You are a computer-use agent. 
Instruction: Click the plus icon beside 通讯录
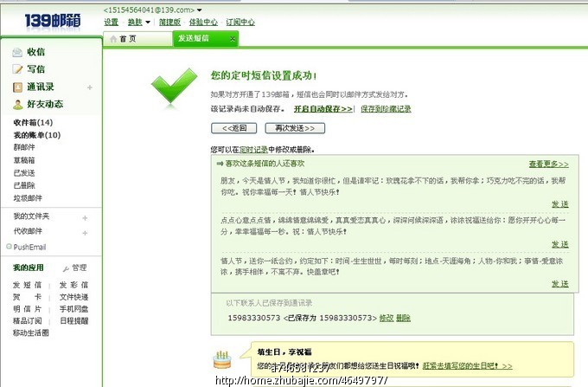(x=90, y=87)
